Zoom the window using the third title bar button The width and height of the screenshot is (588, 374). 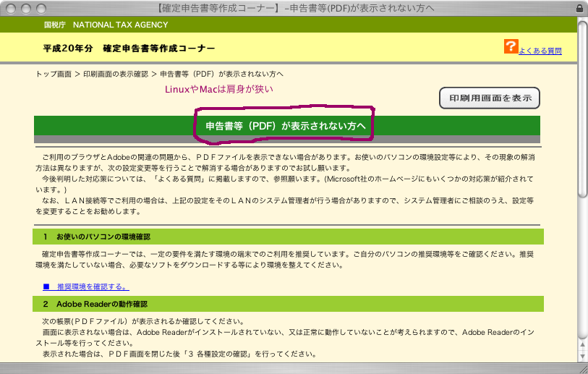41,7
